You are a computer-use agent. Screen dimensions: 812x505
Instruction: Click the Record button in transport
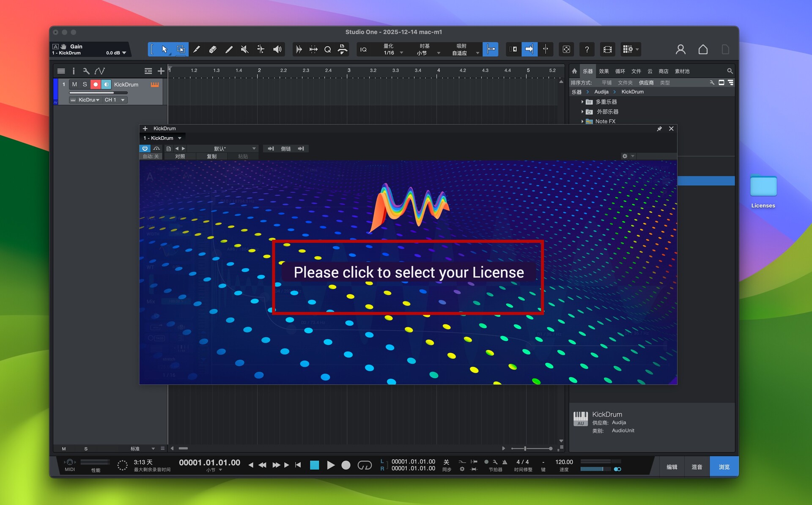pos(346,465)
